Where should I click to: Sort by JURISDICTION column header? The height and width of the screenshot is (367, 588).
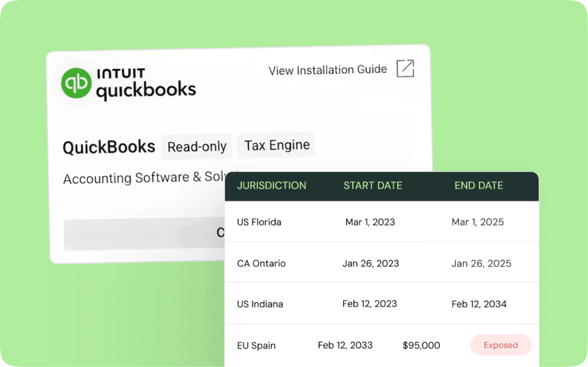tap(271, 185)
